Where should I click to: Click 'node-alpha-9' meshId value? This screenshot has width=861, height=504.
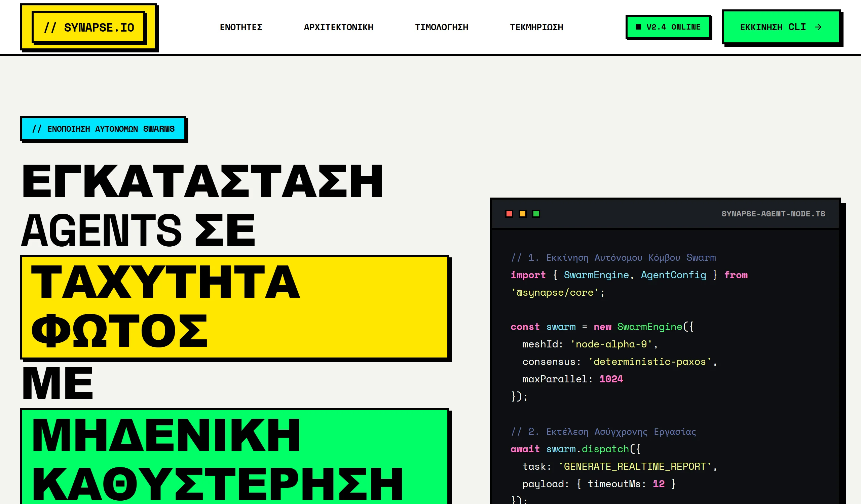[x=611, y=344]
